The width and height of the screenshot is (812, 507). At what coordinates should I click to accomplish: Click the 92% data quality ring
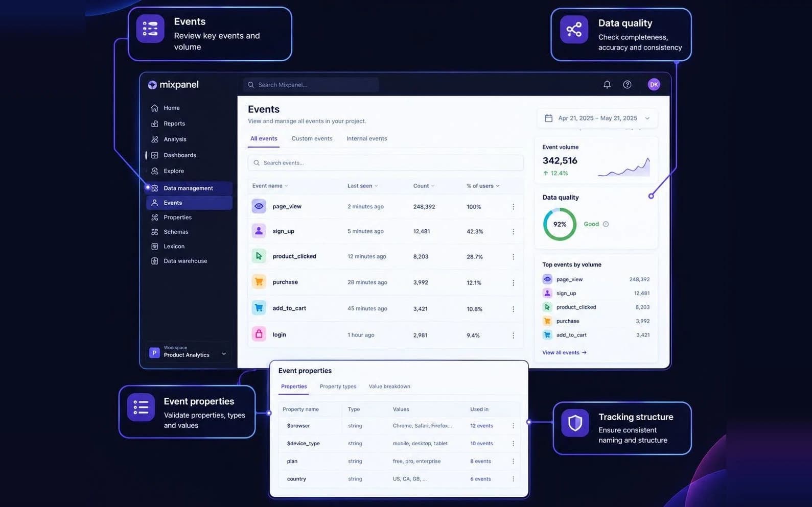[560, 224]
